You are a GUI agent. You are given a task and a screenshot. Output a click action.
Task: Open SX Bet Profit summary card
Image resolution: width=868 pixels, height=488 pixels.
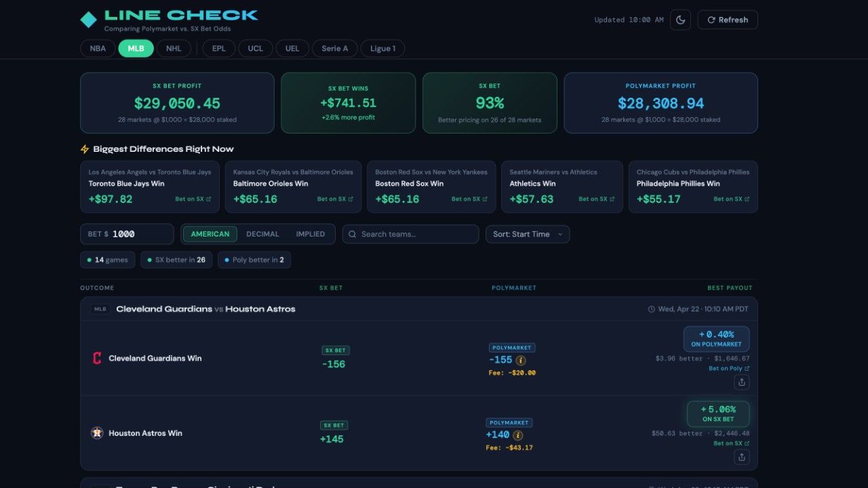(177, 103)
